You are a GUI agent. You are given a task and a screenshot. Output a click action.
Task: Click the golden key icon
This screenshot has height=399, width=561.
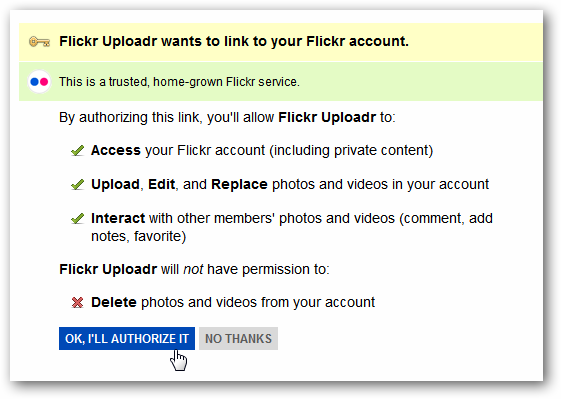pyautogui.click(x=39, y=42)
